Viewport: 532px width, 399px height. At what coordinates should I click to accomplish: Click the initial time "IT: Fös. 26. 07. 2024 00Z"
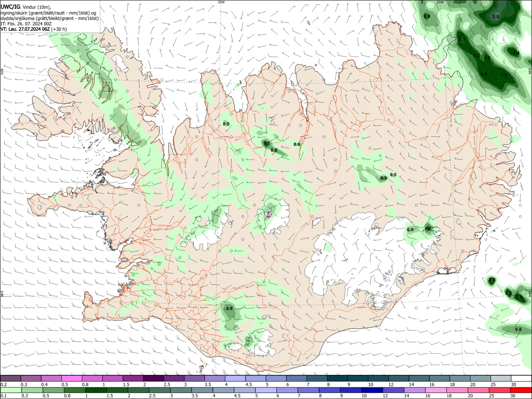pyautogui.click(x=26, y=24)
